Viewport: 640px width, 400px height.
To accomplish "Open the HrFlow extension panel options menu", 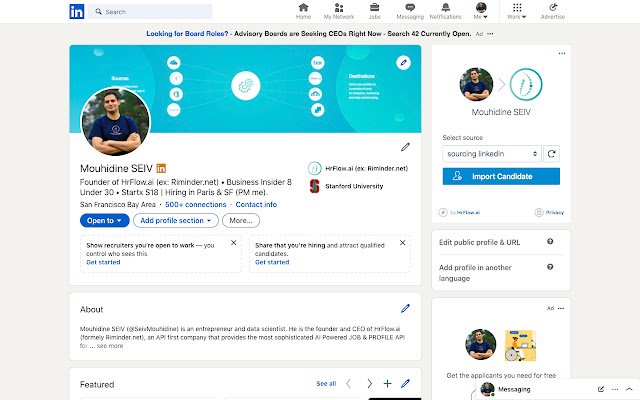I will (x=562, y=53).
